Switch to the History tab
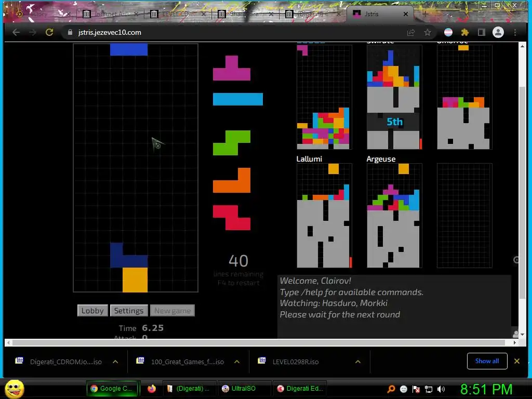532x399 pixels. click(x=43, y=14)
